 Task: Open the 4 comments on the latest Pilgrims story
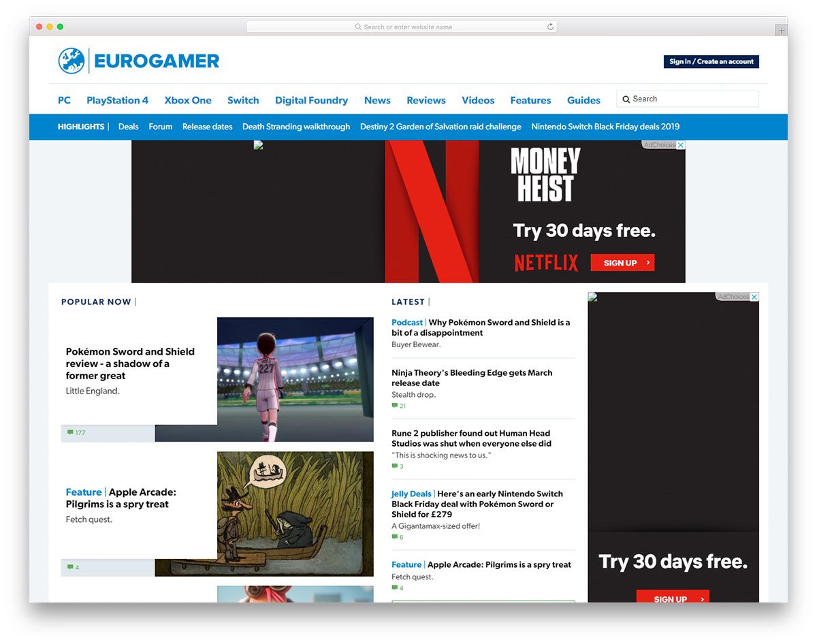point(398,588)
